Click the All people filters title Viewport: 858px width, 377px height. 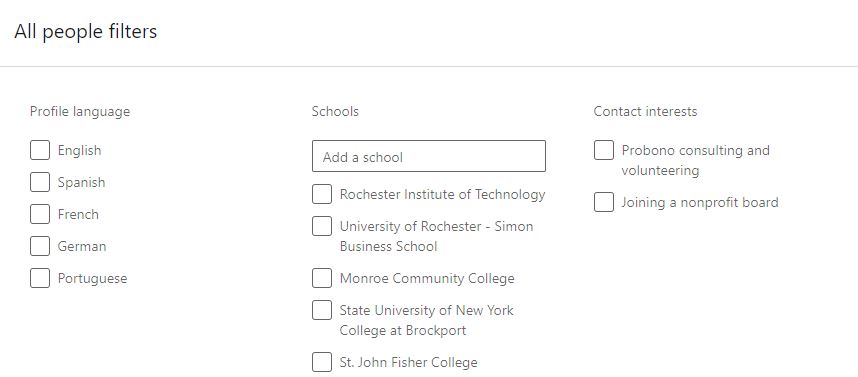pyautogui.click(x=86, y=31)
